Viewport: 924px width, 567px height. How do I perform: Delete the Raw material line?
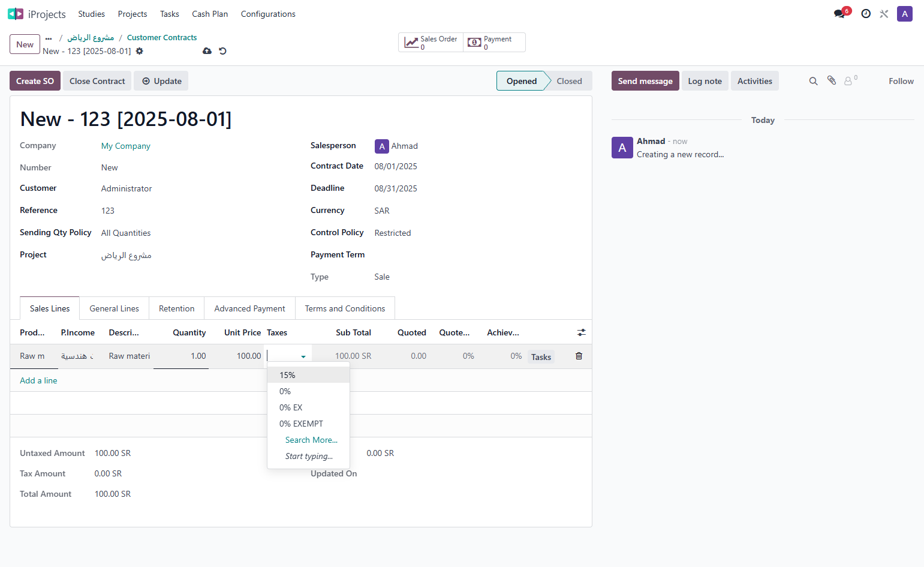click(x=579, y=356)
